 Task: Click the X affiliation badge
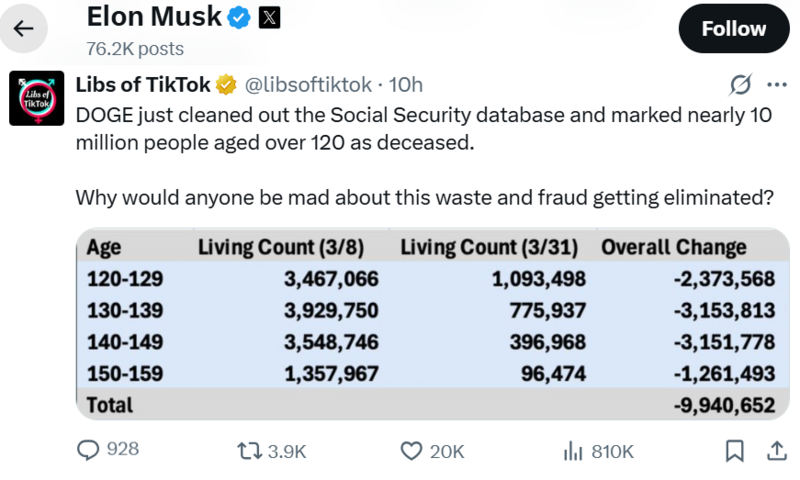(x=270, y=16)
